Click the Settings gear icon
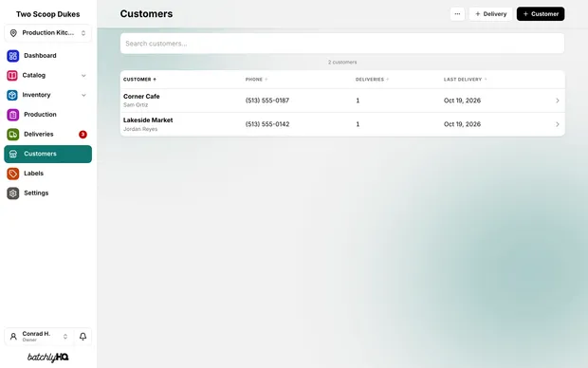Viewport: 588px width, 368px height. (12, 193)
